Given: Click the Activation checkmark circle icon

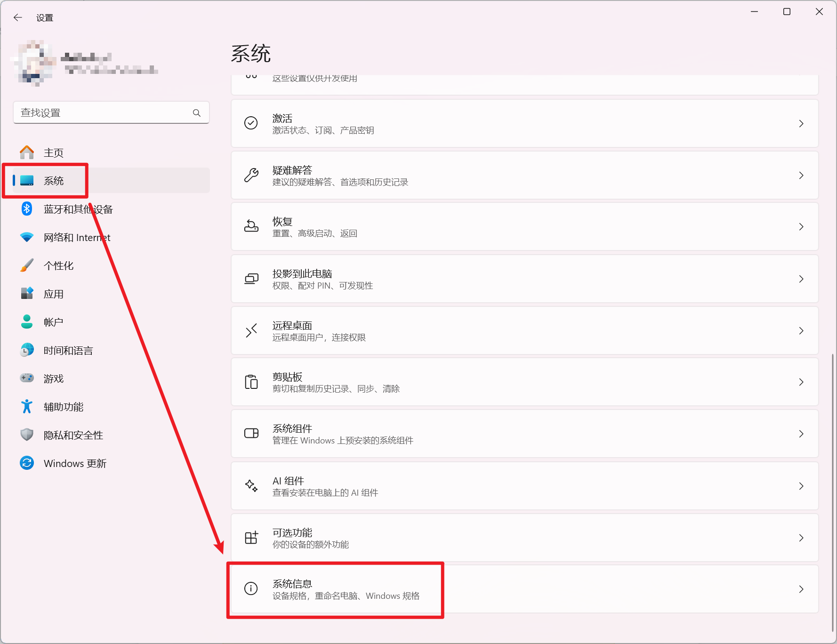Looking at the screenshot, I should [251, 123].
